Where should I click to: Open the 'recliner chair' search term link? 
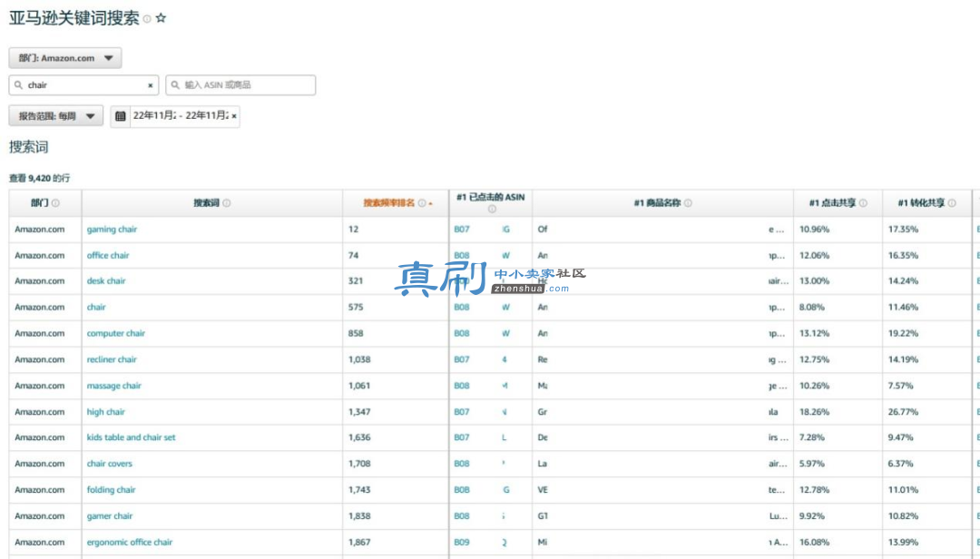(112, 359)
